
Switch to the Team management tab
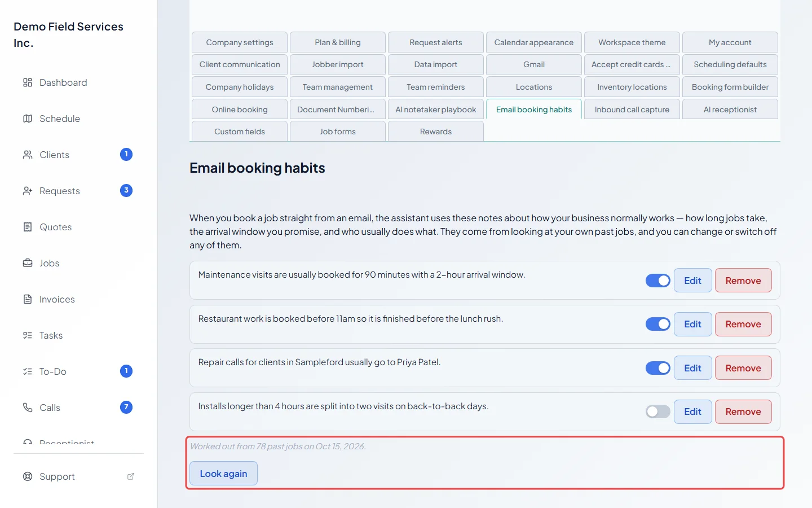[338, 87]
